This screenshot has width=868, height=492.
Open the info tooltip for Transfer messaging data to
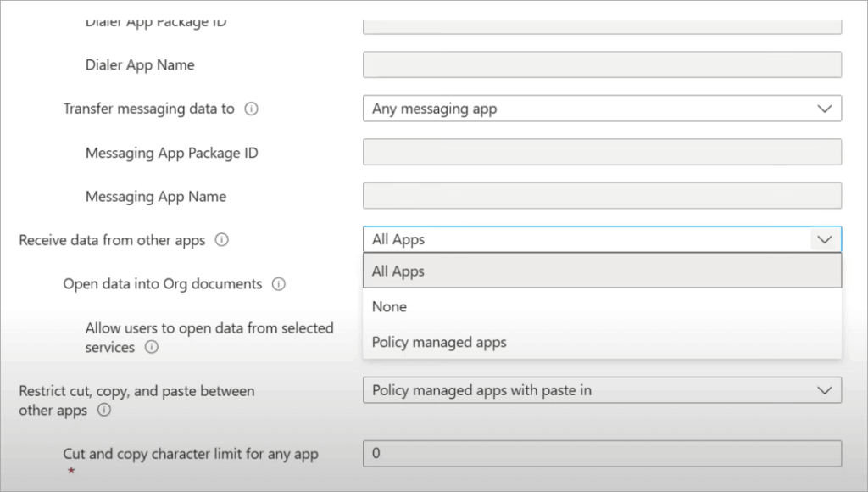click(253, 109)
